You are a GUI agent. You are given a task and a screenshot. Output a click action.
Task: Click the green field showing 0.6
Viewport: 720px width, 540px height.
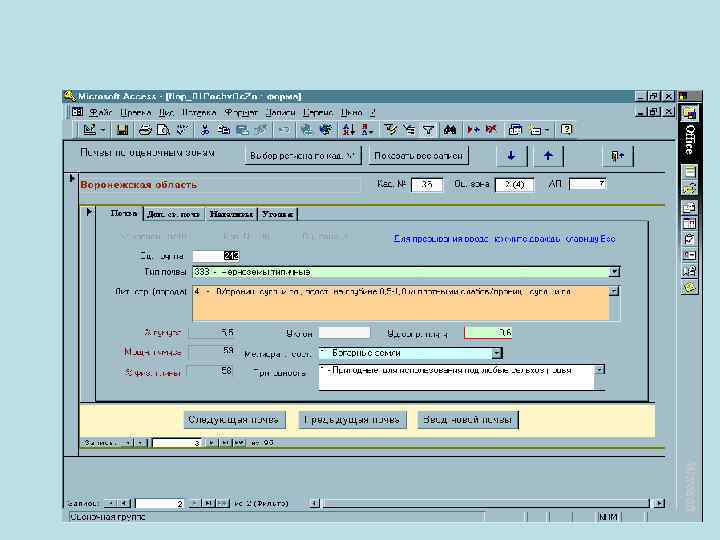click(488, 332)
